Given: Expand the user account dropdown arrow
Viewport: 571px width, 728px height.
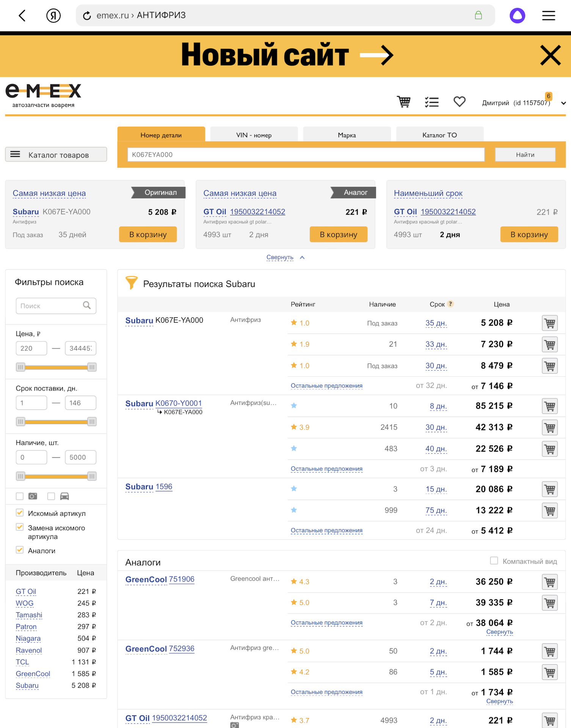Looking at the screenshot, I should (x=563, y=103).
